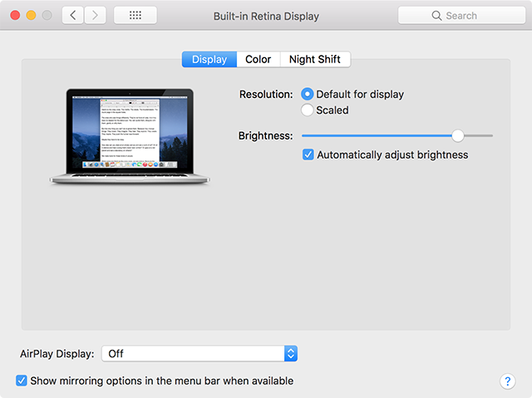This screenshot has height=398, width=532.
Task: Click the MacBook display preview image
Action: (130, 136)
